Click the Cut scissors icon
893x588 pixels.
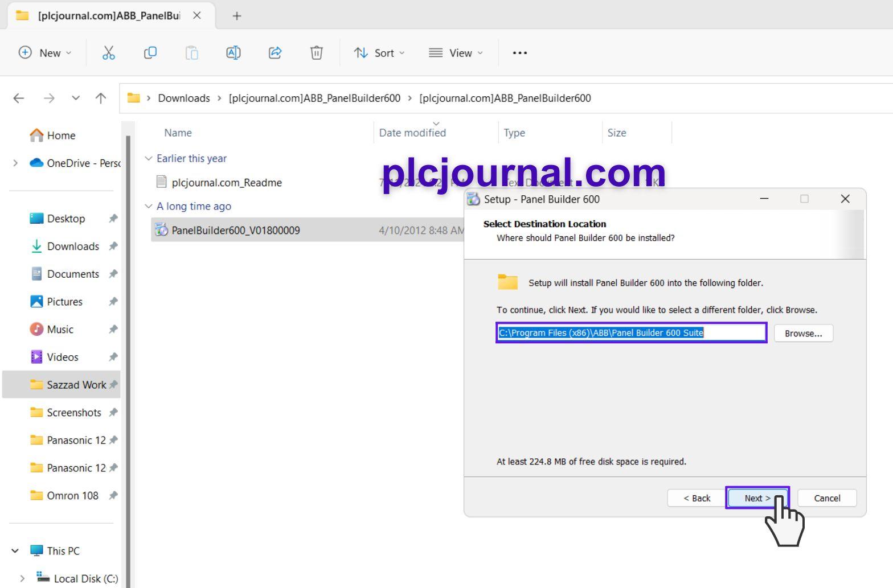click(x=108, y=53)
